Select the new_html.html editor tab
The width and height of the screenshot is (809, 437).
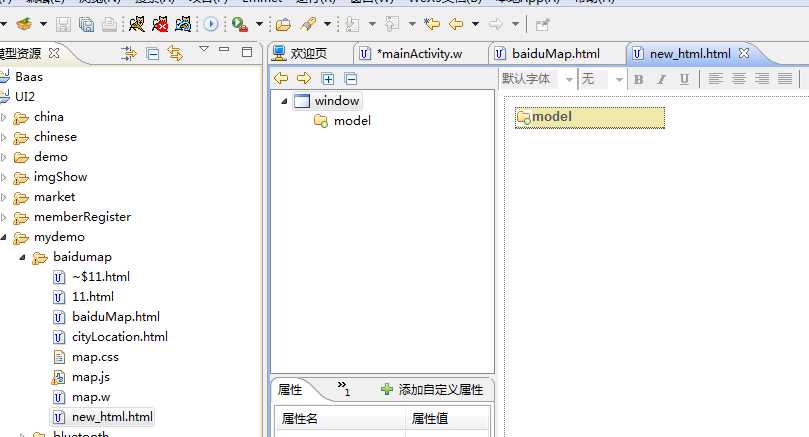pyautogui.click(x=682, y=54)
